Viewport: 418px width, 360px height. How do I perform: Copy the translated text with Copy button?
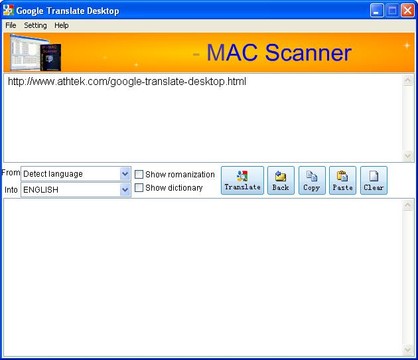pyautogui.click(x=312, y=180)
